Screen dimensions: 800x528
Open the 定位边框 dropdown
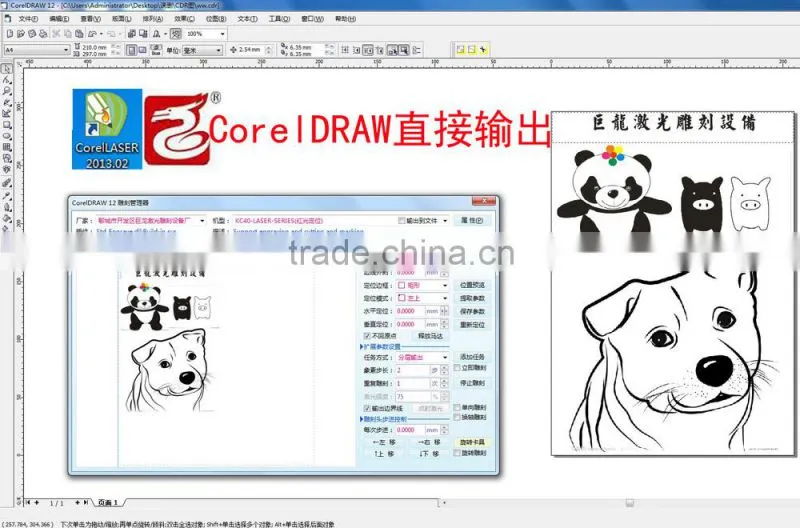[x=444, y=285]
